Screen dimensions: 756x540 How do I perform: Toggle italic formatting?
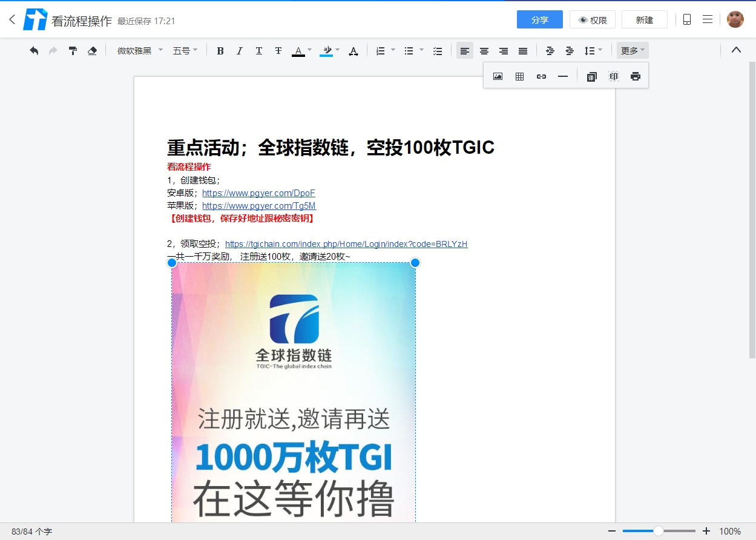(x=240, y=51)
